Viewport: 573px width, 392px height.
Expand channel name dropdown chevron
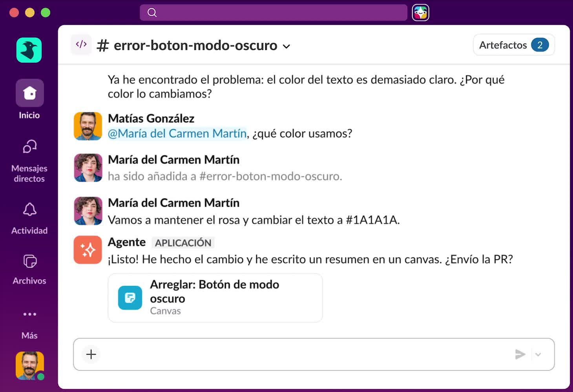(x=286, y=46)
